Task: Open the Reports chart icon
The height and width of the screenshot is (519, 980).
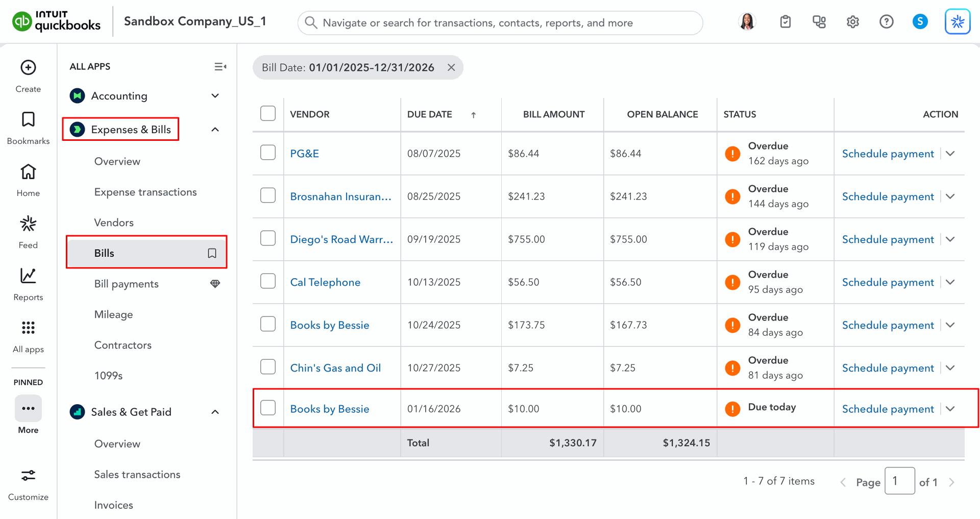Action: click(28, 276)
